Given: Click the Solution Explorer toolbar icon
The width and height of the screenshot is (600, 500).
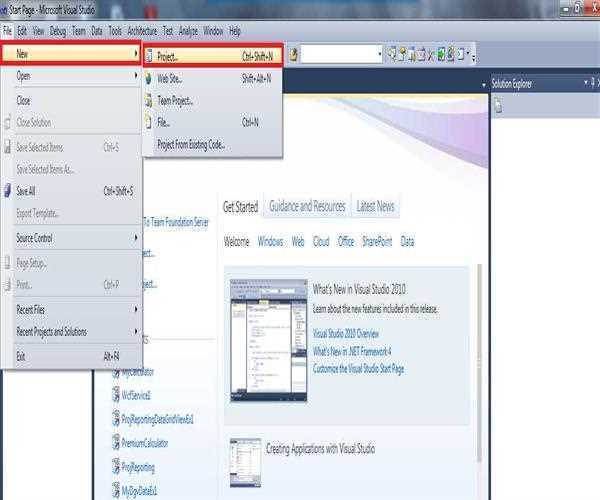Looking at the screenshot, I should tap(497, 107).
